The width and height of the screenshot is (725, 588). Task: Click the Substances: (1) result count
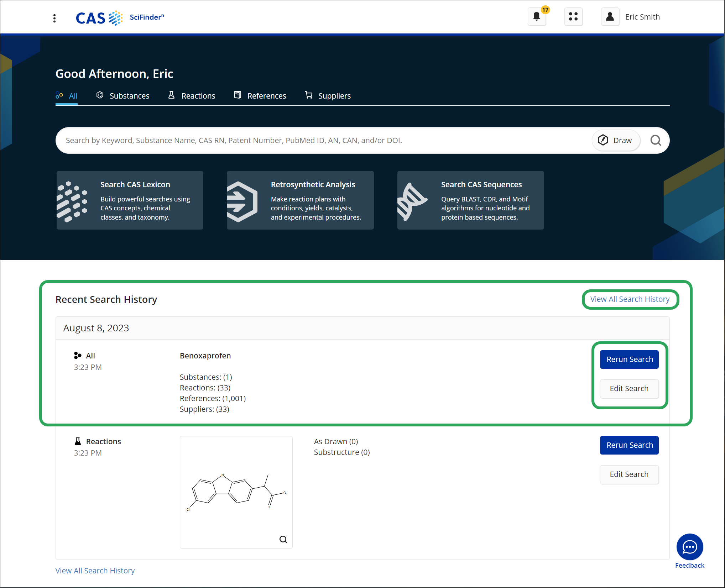pos(206,377)
